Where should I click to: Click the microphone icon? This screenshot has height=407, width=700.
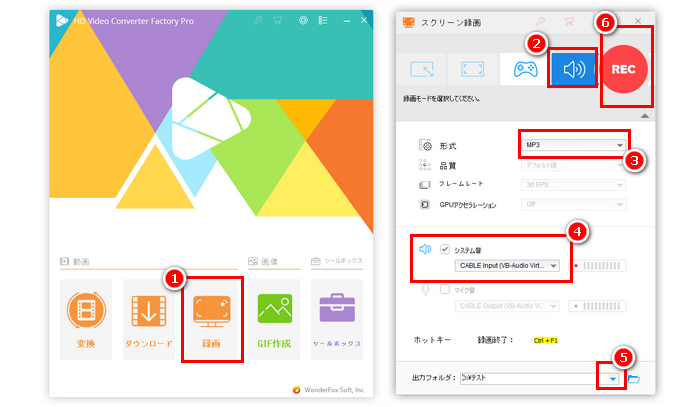pyautogui.click(x=425, y=290)
